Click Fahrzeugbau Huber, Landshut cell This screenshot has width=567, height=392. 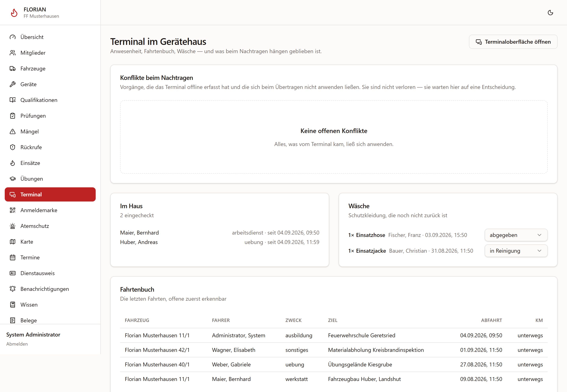(x=364, y=379)
